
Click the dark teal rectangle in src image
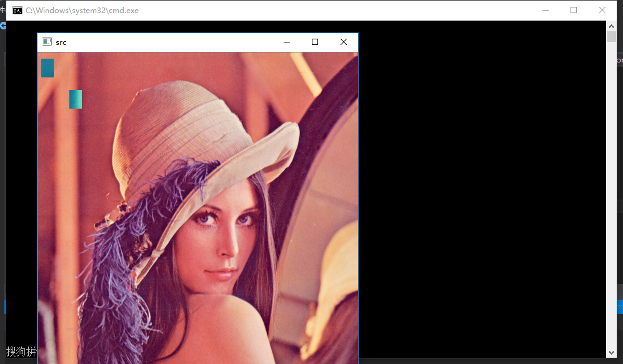(x=47, y=68)
